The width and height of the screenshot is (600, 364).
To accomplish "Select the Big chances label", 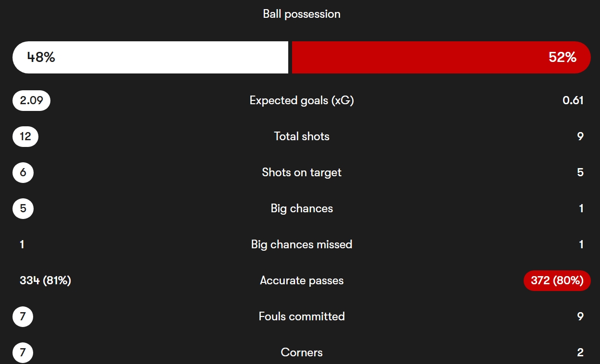I will 302,208.
